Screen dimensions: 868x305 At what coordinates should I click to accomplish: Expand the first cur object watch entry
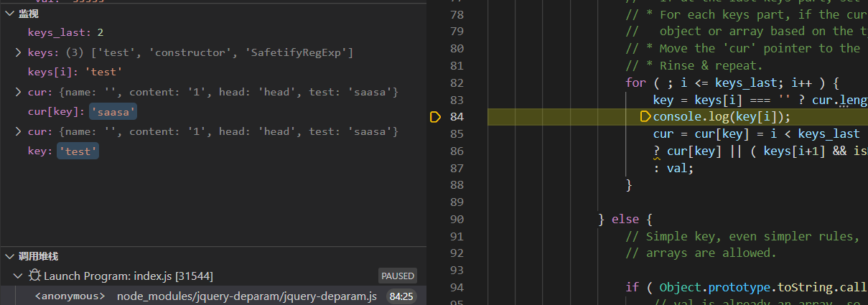point(18,93)
